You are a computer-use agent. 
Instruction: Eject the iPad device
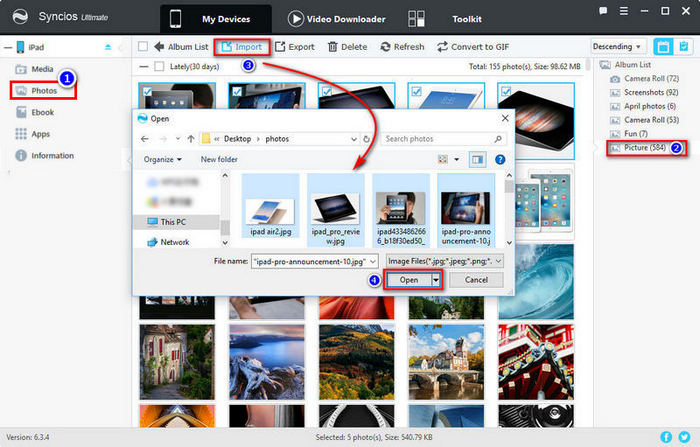(x=108, y=47)
